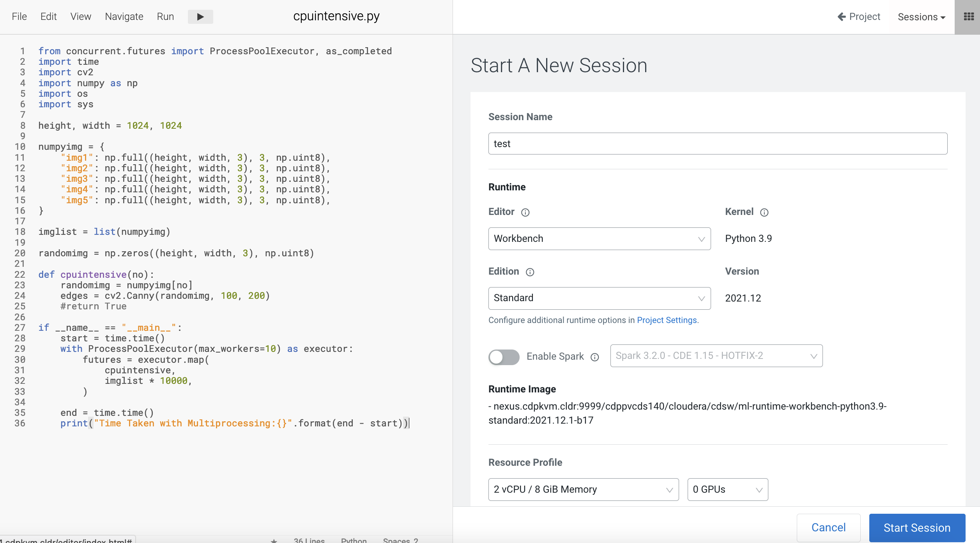
Task: Open the 2 vCPU / 8 GiB Memory dropdown
Action: point(583,490)
